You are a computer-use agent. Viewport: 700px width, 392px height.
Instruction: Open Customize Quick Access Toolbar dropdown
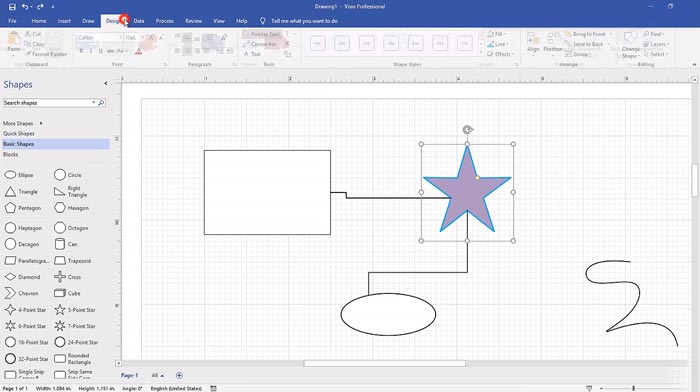53,7
